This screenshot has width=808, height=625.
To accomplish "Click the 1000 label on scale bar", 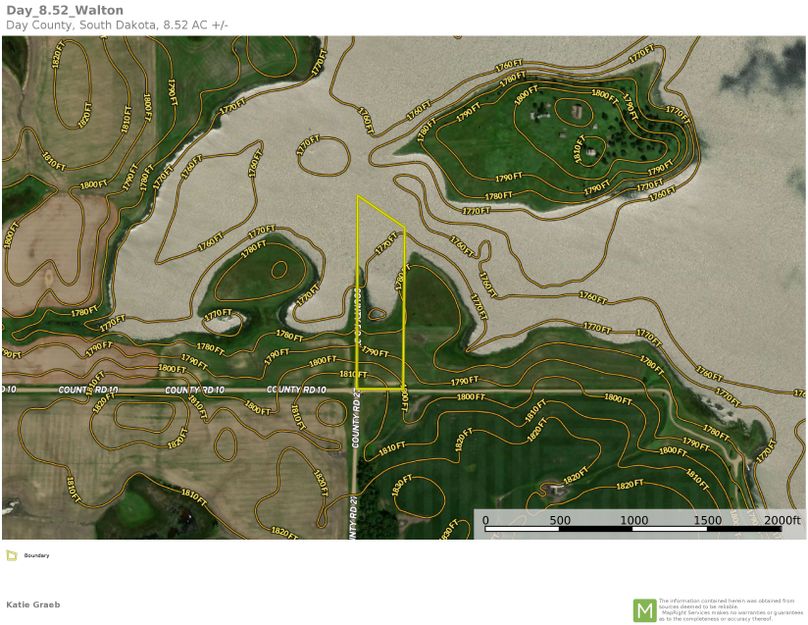I will click(x=634, y=520).
